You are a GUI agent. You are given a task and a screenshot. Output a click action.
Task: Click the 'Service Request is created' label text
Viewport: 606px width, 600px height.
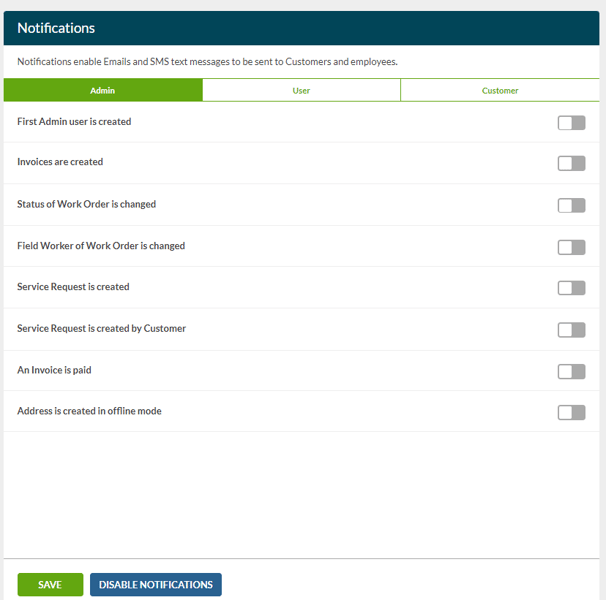coord(73,287)
